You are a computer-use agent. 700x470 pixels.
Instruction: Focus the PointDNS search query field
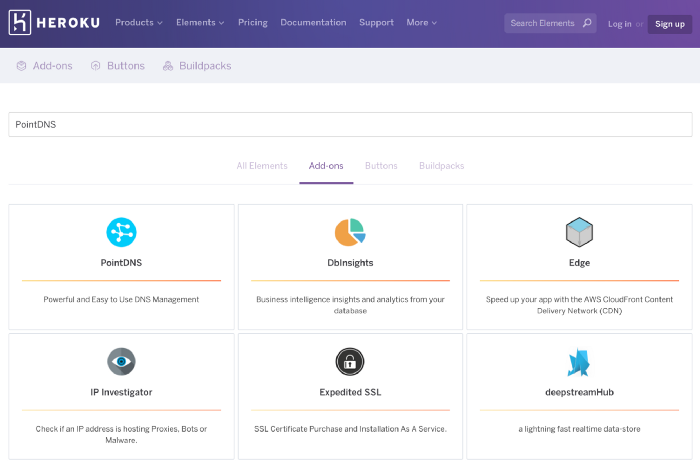[x=350, y=125]
